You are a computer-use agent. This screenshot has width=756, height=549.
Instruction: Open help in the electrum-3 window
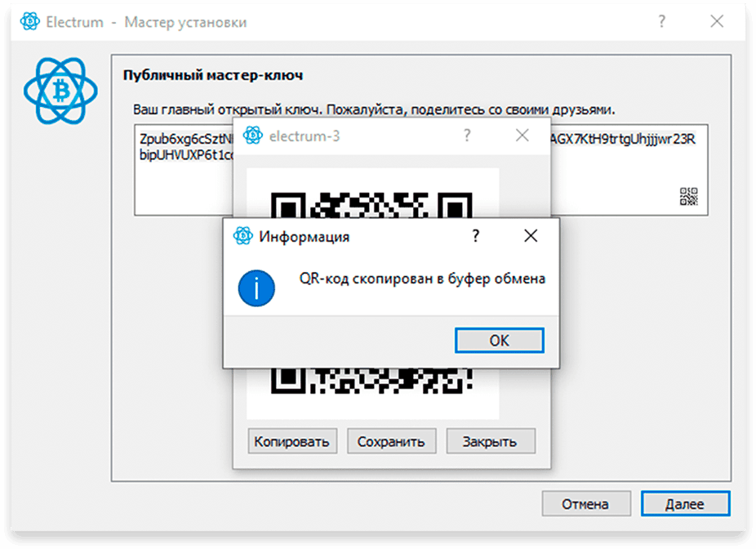[x=467, y=136]
